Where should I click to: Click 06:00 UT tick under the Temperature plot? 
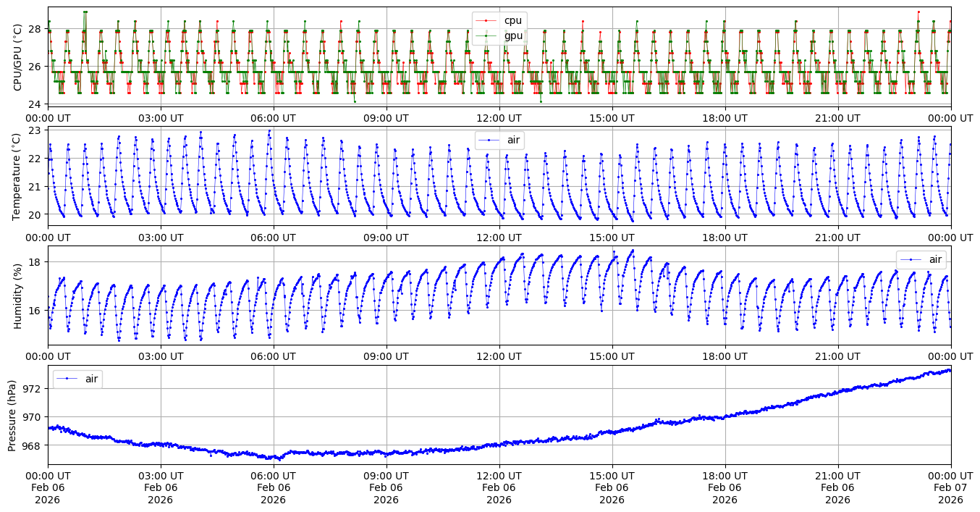point(273,238)
